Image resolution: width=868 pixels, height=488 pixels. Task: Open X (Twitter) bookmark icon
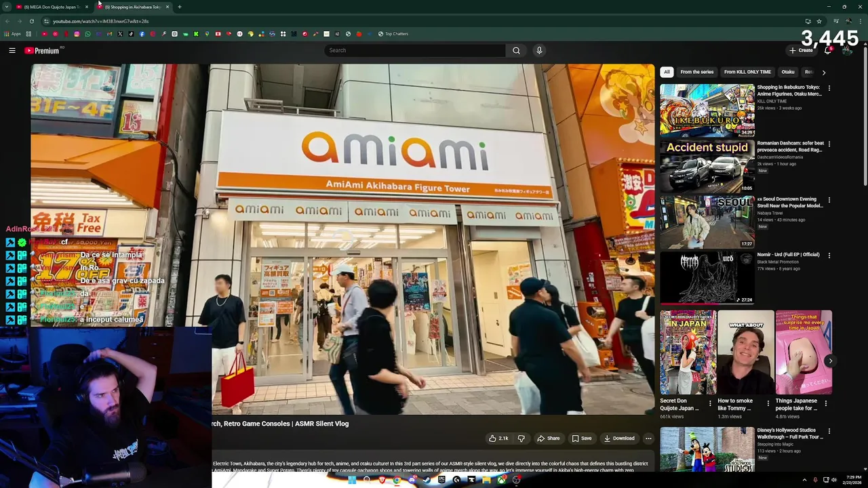click(120, 34)
